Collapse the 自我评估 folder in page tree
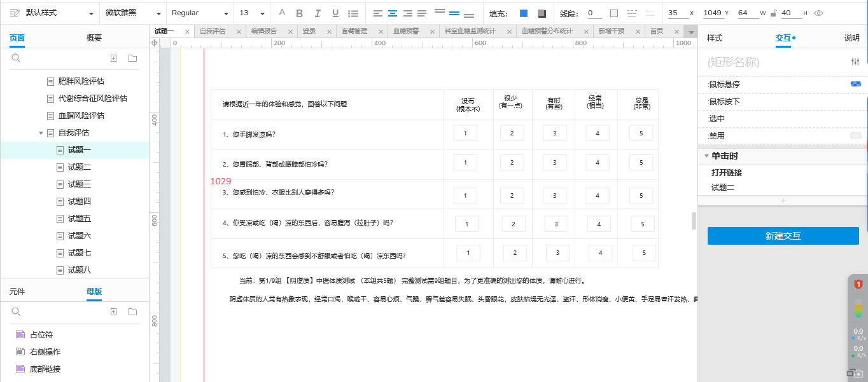Viewport: 868px width, 382px height. coord(41,133)
